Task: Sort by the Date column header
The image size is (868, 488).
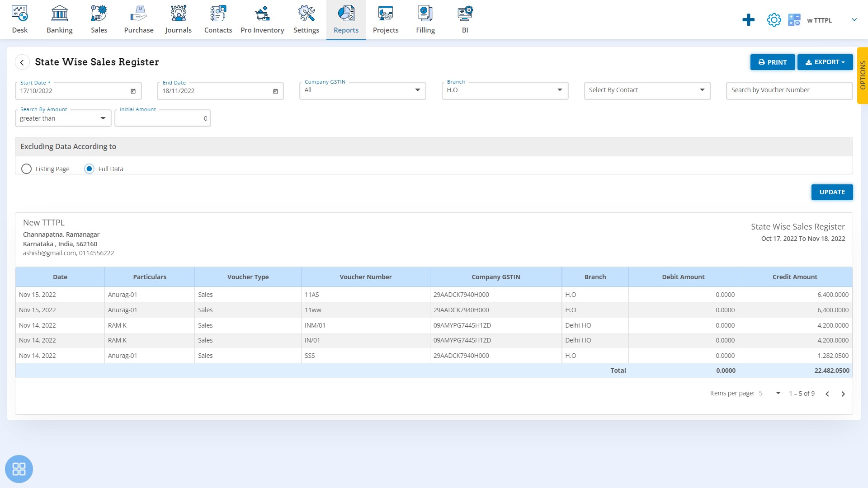Action: pos(60,277)
